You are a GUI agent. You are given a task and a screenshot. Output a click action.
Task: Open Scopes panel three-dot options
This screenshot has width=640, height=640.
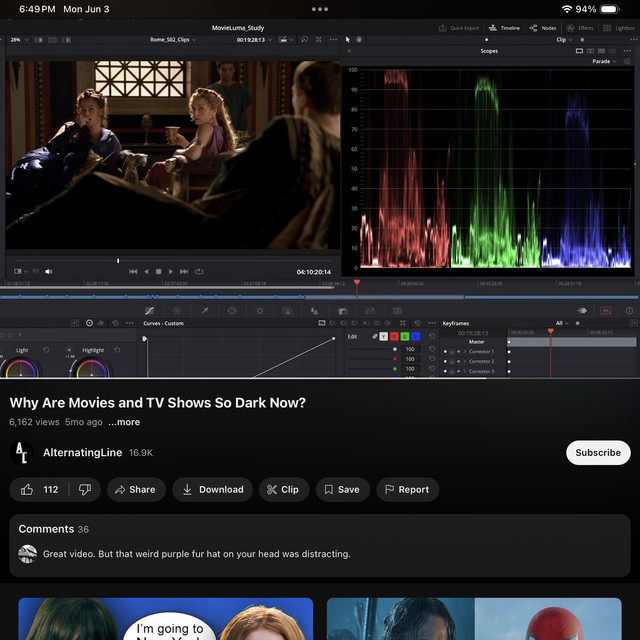click(x=627, y=51)
